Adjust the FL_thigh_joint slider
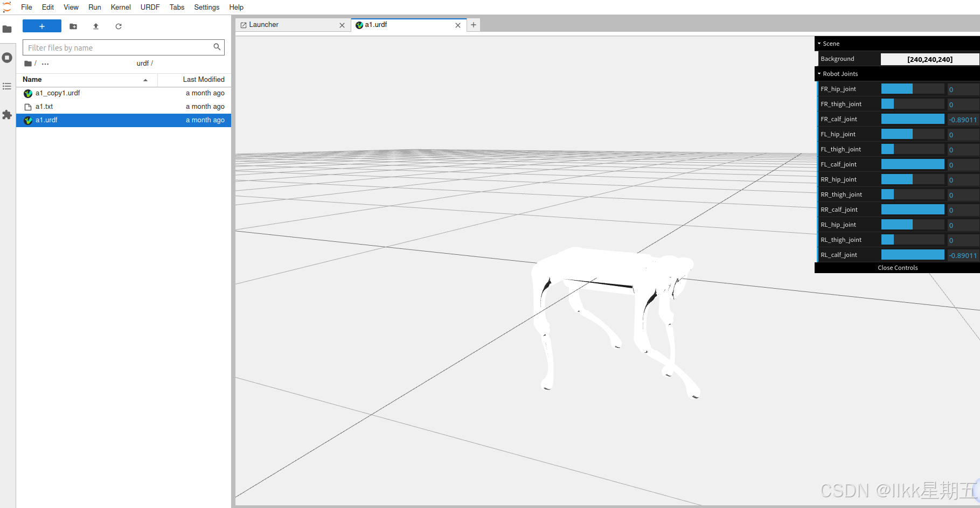Viewport: 980px width, 508px height. (x=913, y=149)
